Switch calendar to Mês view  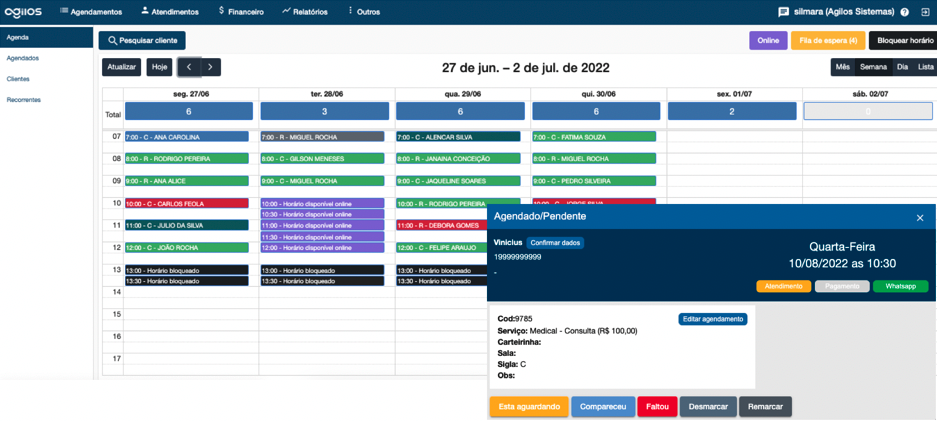tap(842, 67)
